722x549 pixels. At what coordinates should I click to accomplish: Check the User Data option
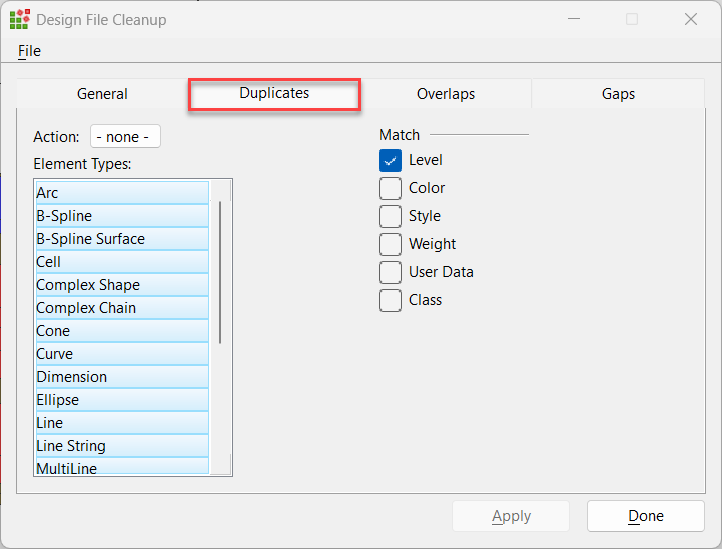coord(390,272)
